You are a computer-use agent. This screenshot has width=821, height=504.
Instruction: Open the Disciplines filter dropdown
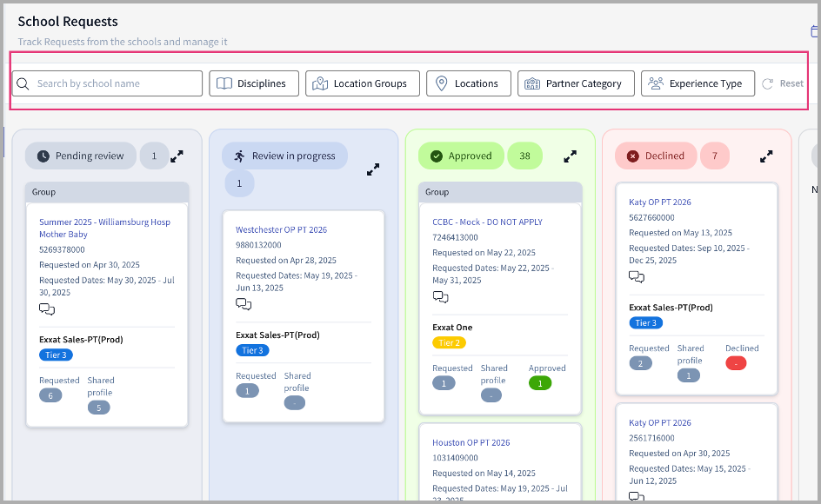(254, 83)
